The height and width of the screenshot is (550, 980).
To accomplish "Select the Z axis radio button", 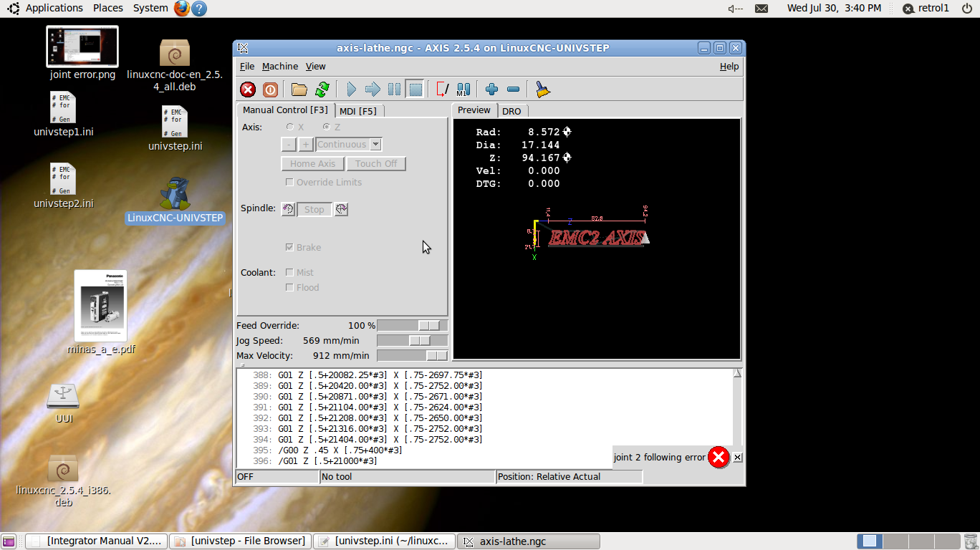I will point(326,127).
